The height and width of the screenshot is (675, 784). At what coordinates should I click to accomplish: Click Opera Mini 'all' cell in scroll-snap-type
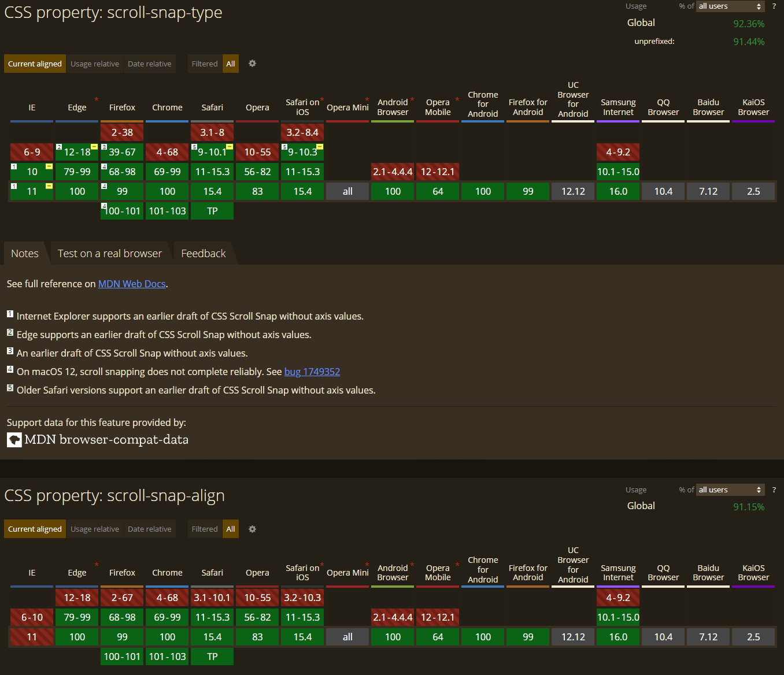347,191
